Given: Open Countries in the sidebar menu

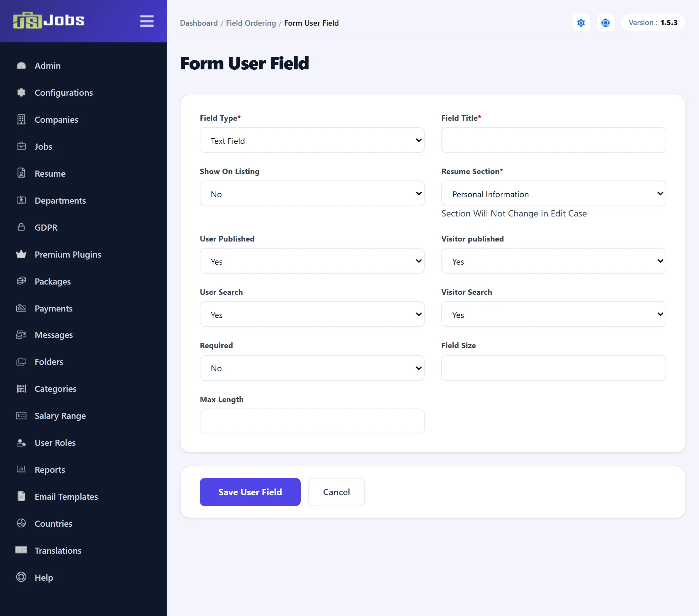Looking at the screenshot, I should (53, 524).
